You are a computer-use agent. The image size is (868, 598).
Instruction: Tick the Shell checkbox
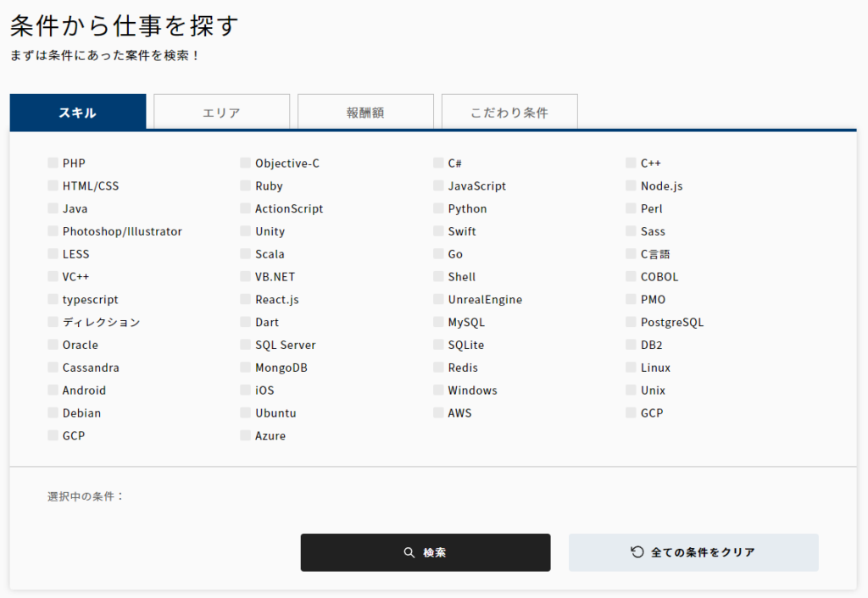pos(438,276)
